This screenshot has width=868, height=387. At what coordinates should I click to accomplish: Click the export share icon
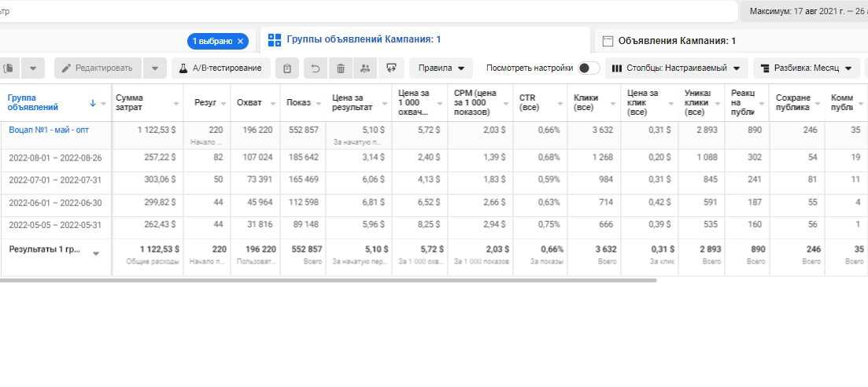tap(390, 68)
